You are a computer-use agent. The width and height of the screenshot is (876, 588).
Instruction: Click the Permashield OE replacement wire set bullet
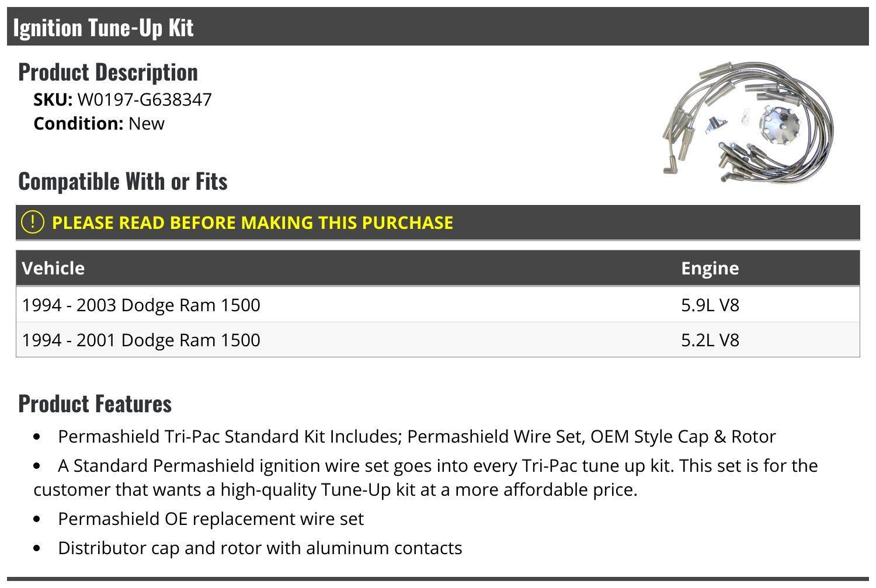[211, 519]
